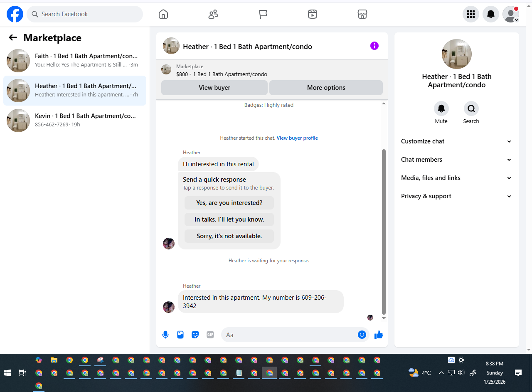Send quick response "Yes, are you interested?"

(x=229, y=203)
